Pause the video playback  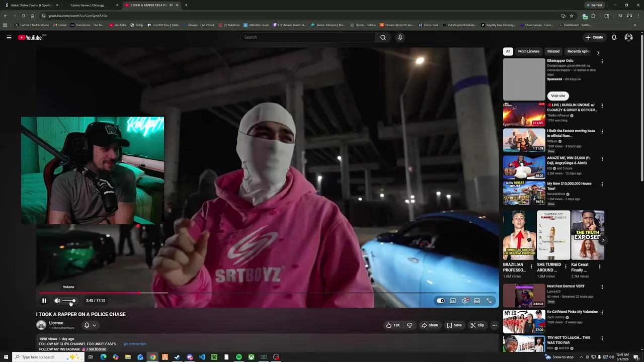[44, 301]
